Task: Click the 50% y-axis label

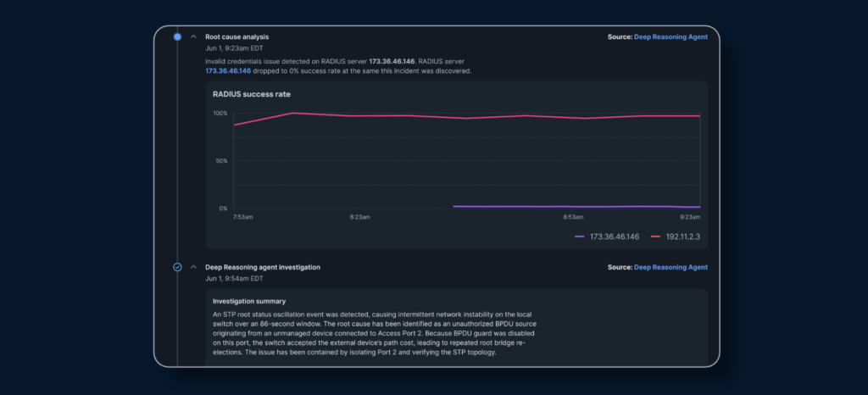Action: pos(220,161)
